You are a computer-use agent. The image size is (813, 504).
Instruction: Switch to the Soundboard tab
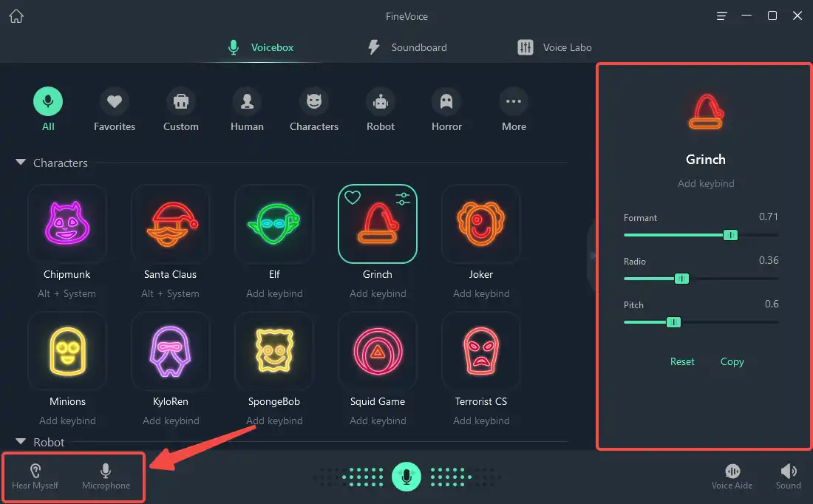coord(407,47)
